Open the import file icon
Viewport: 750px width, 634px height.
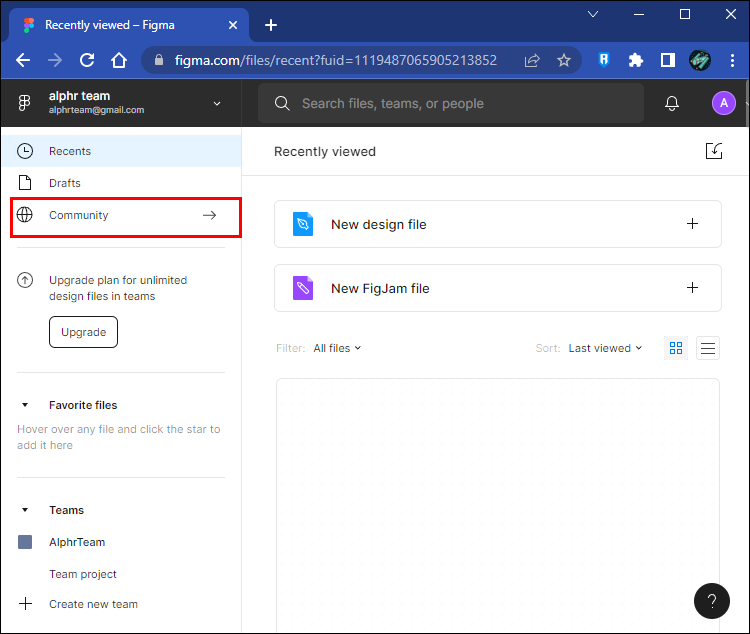pos(714,151)
